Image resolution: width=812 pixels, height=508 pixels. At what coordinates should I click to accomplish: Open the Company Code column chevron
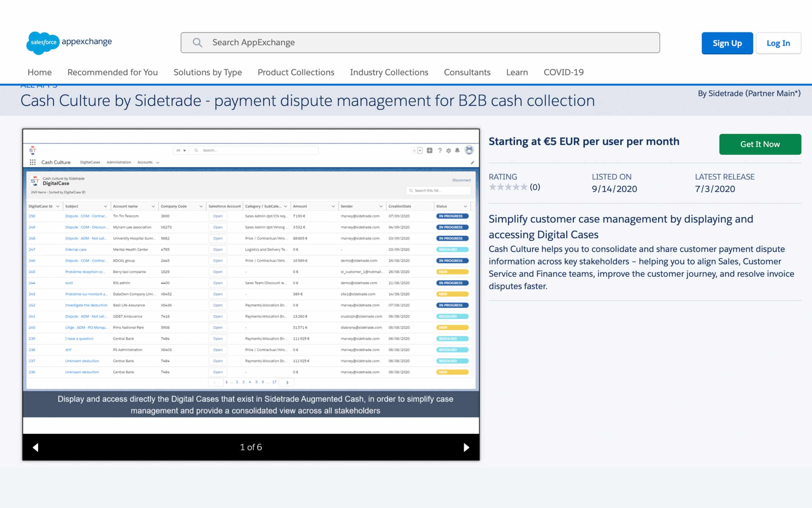(201, 206)
